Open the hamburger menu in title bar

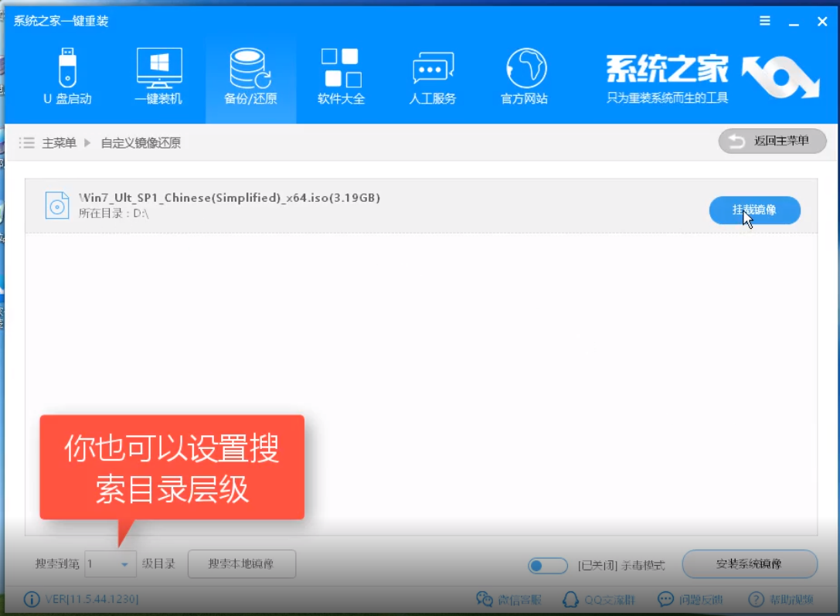764,21
